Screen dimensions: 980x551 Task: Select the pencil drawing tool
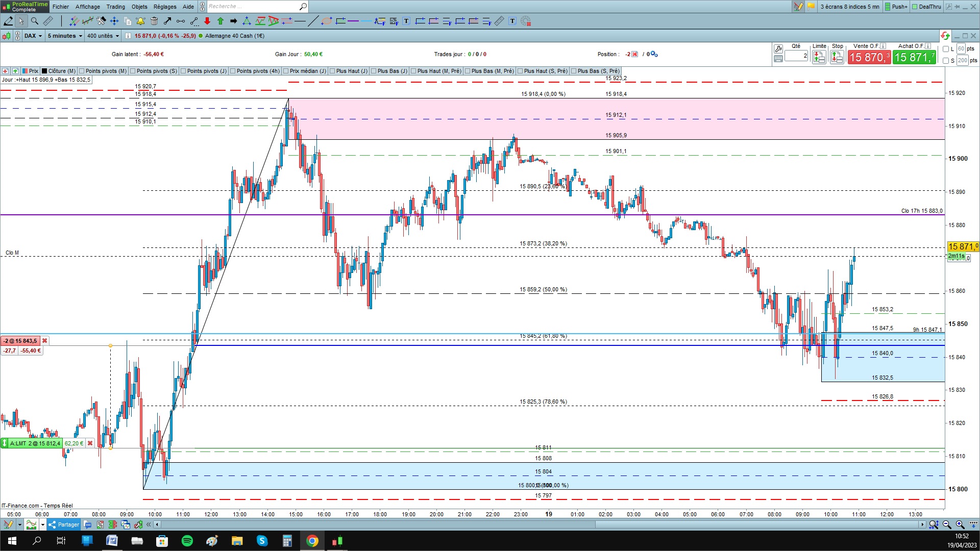coord(8,21)
